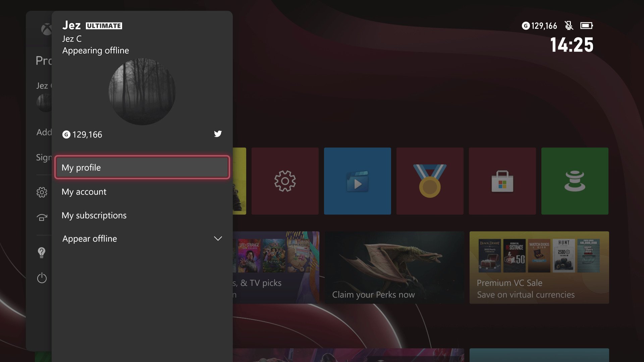The height and width of the screenshot is (362, 644).
Task: Open the battery status indicator dropdown
Action: pos(586,25)
